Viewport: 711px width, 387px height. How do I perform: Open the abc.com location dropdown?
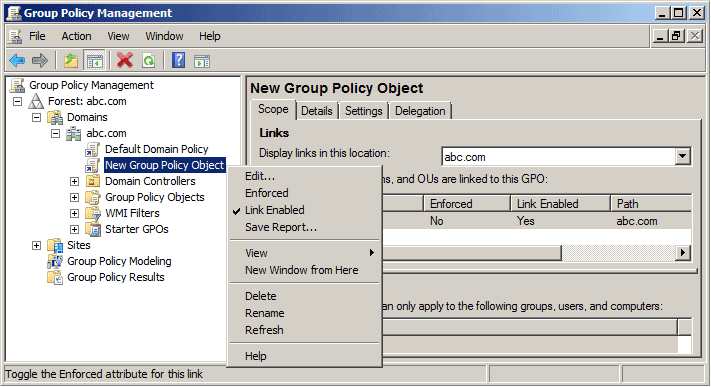coord(682,157)
